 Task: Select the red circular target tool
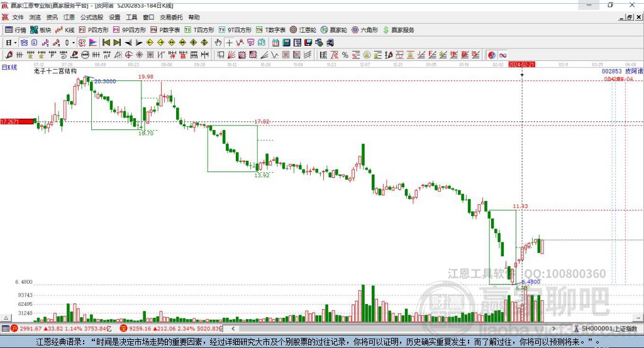(x=128, y=55)
